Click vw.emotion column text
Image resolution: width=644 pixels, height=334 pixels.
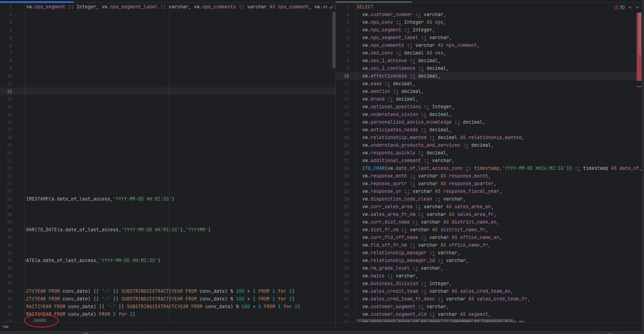tap(376, 92)
